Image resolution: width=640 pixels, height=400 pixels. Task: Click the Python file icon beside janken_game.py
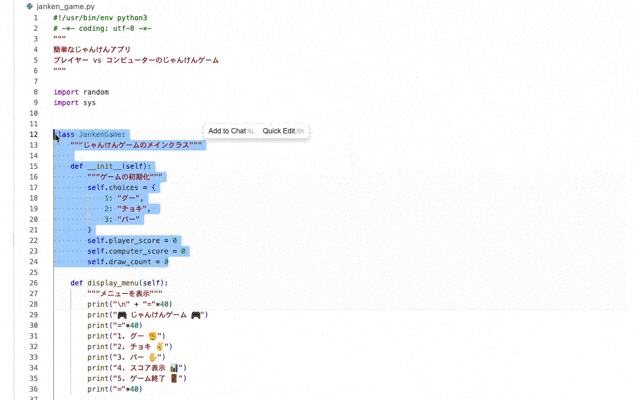click(29, 6)
